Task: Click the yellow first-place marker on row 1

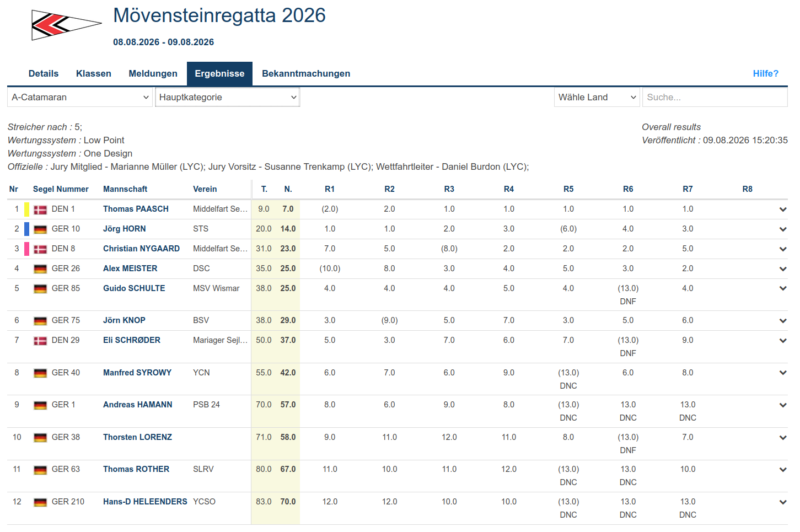Action: tap(26, 209)
